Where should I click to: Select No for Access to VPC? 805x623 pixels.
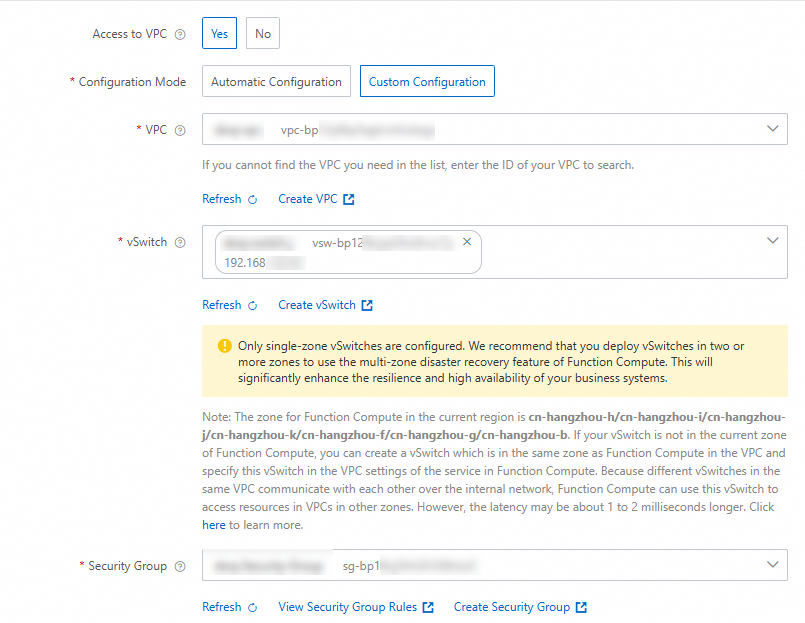[x=263, y=33]
